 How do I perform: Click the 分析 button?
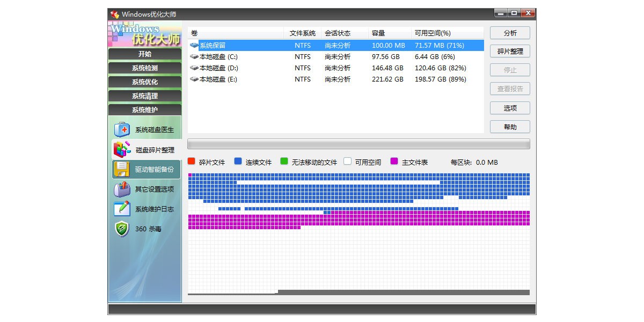pos(510,33)
